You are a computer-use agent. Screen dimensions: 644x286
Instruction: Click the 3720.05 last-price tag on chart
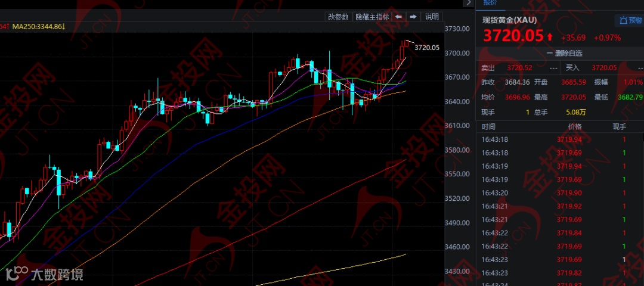tap(427, 48)
